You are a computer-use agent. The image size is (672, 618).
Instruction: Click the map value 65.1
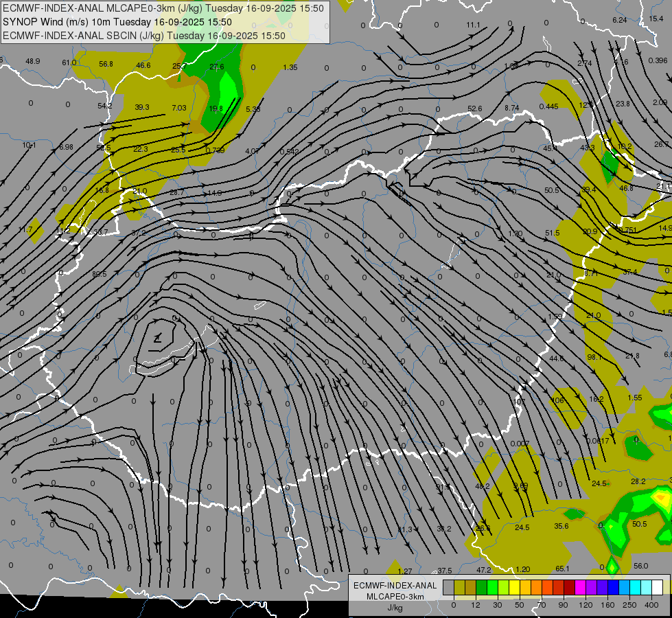pyautogui.click(x=562, y=569)
